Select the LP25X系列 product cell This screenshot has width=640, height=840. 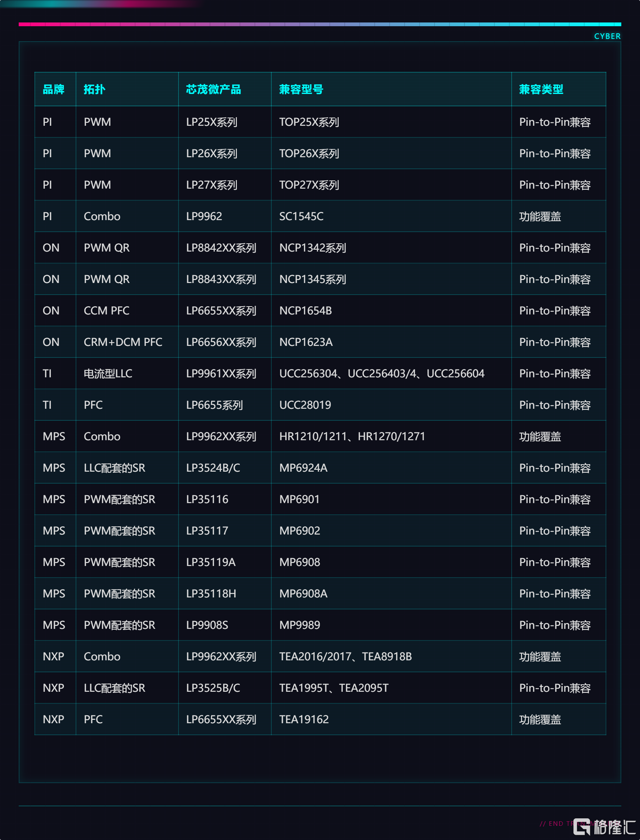tap(212, 122)
